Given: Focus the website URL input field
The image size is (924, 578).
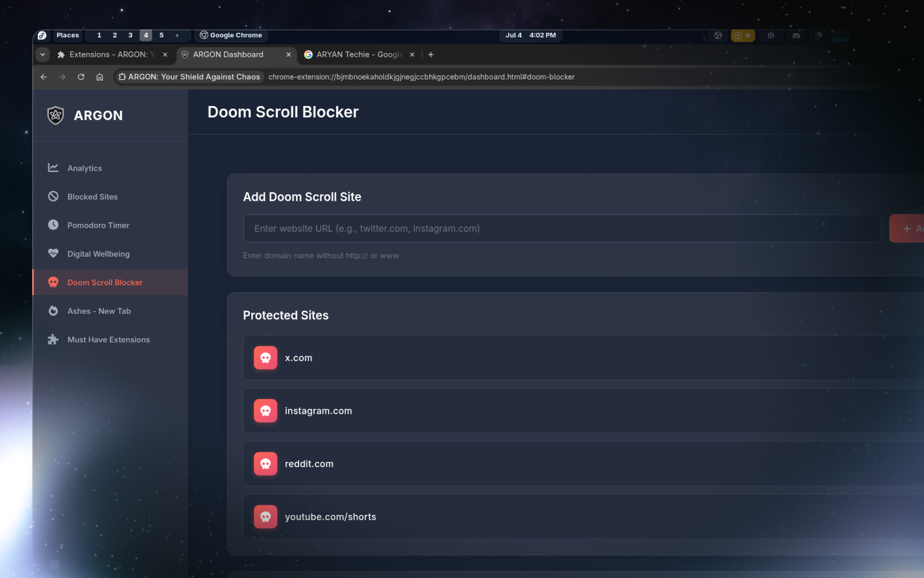Looking at the screenshot, I should [562, 228].
